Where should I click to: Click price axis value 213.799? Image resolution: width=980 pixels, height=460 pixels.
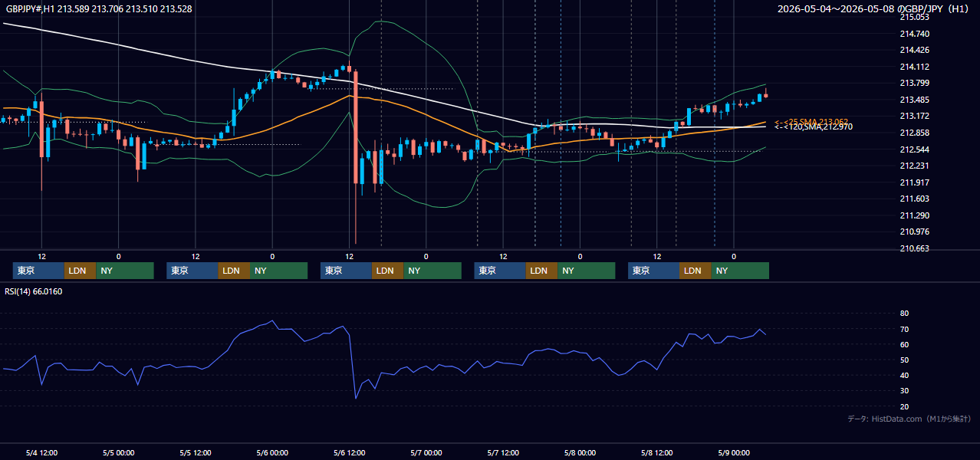click(x=915, y=84)
